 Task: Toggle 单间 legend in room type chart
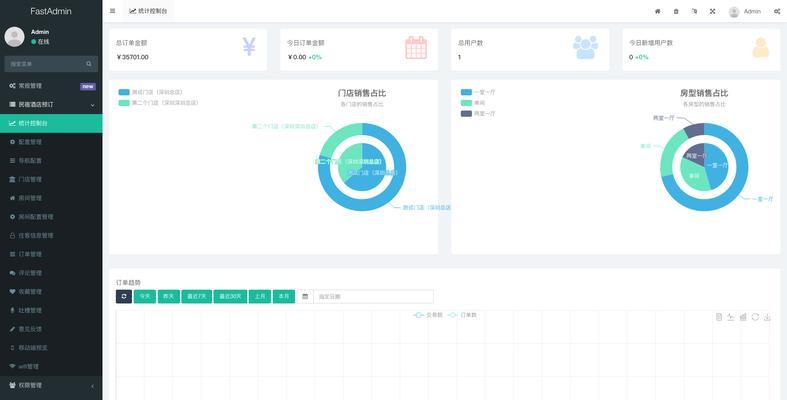point(473,103)
